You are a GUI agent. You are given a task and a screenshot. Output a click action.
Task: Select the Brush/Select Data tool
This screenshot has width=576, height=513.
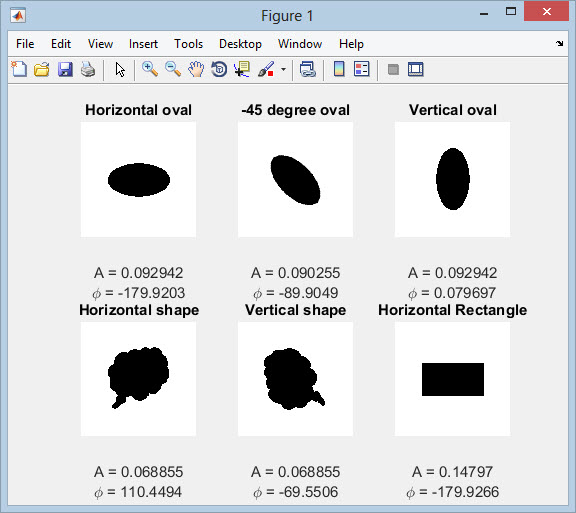click(x=266, y=69)
